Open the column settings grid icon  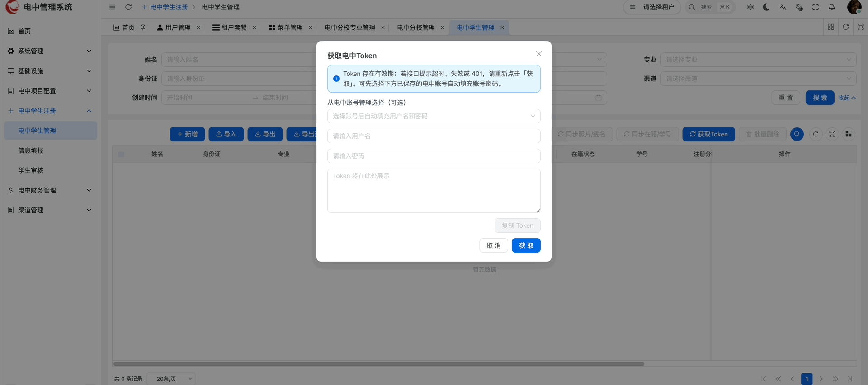pyautogui.click(x=849, y=134)
